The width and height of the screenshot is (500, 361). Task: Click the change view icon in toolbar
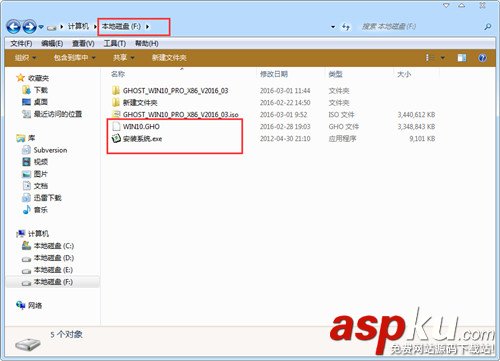(430, 58)
